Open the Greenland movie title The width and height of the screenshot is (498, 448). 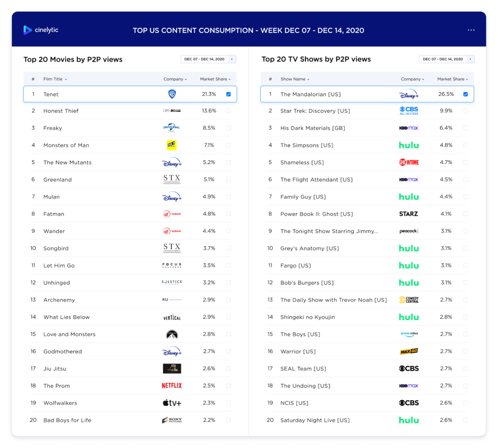(57, 179)
